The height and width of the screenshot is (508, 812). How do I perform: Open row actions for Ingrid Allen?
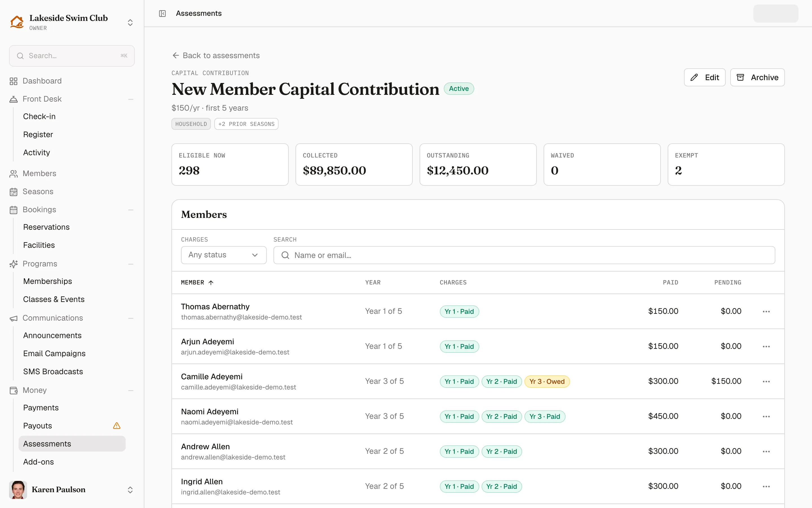(766, 486)
